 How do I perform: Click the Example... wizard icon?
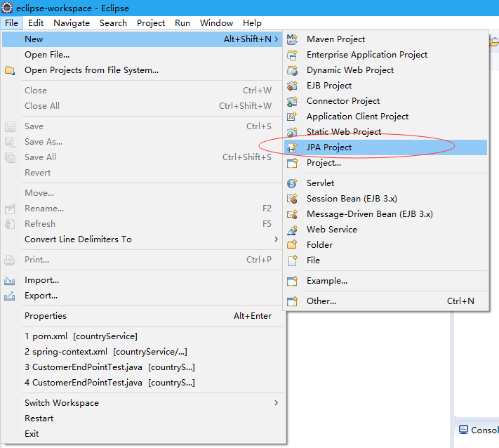click(x=292, y=281)
